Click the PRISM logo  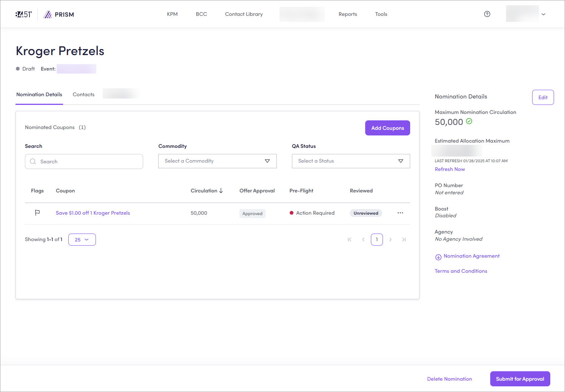coord(59,14)
